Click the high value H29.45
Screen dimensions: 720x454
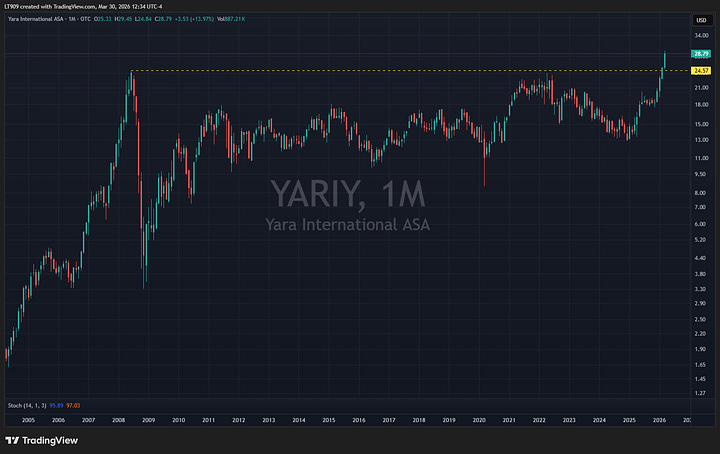123,19
